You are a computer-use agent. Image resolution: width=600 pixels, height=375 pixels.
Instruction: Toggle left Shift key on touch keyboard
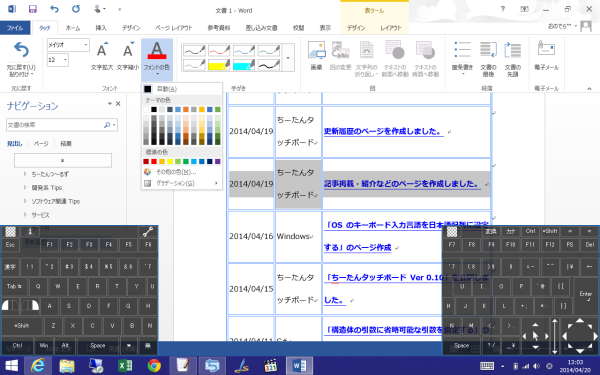coord(21,326)
